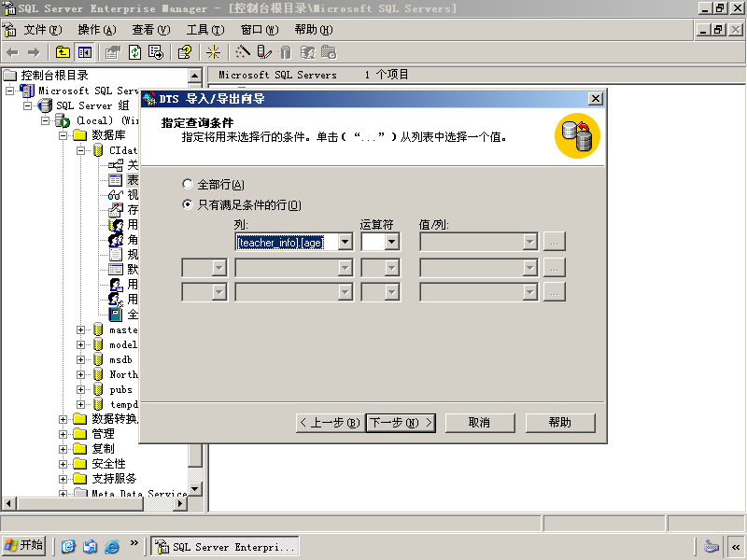Image resolution: width=747 pixels, height=560 pixels.
Task: Select the 默 defaults node icon
Action: coord(115,270)
